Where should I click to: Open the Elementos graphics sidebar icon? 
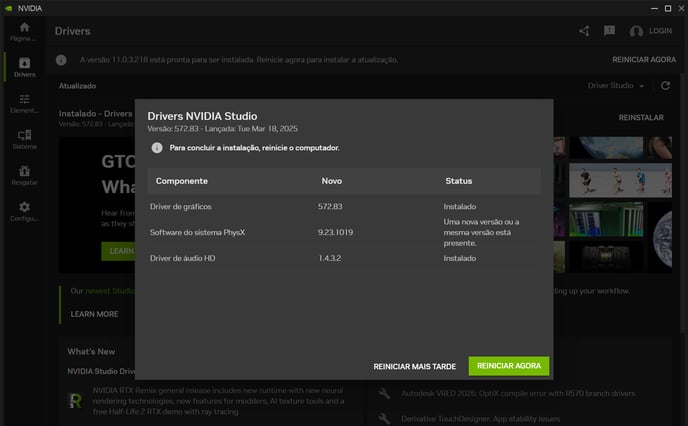coord(25,104)
